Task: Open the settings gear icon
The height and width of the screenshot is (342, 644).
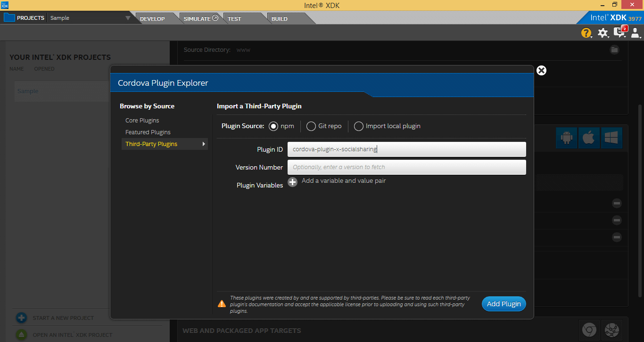Action: click(x=603, y=33)
